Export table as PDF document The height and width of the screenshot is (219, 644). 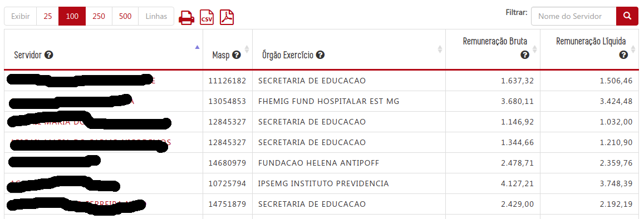click(227, 17)
